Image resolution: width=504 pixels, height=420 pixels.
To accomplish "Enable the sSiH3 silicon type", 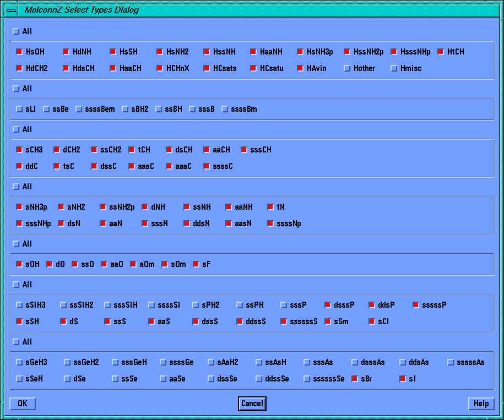I will point(20,305).
